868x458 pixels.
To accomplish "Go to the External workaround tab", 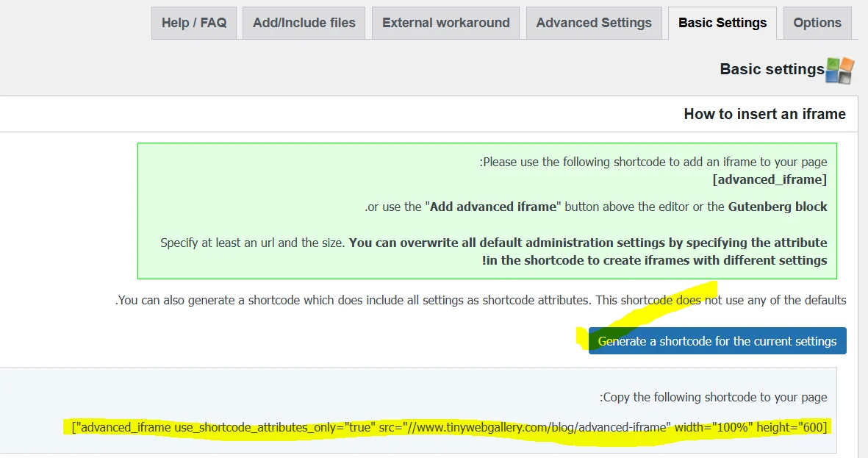I will (445, 23).
